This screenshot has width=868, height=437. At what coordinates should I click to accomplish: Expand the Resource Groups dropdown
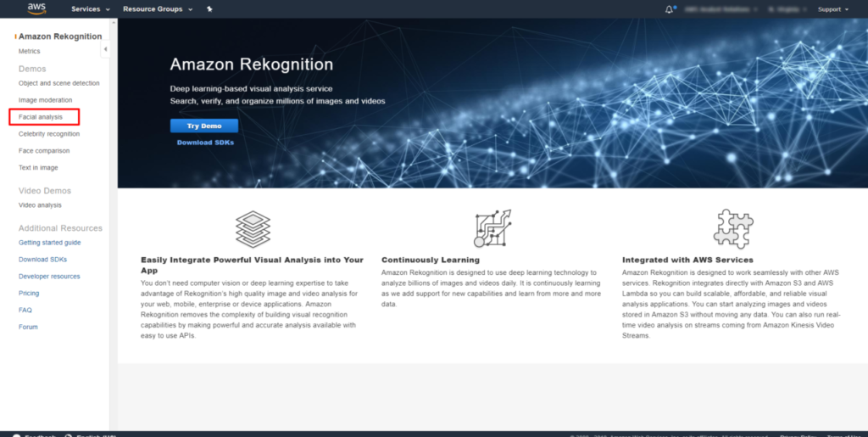pyautogui.click(x=158, y=9)
